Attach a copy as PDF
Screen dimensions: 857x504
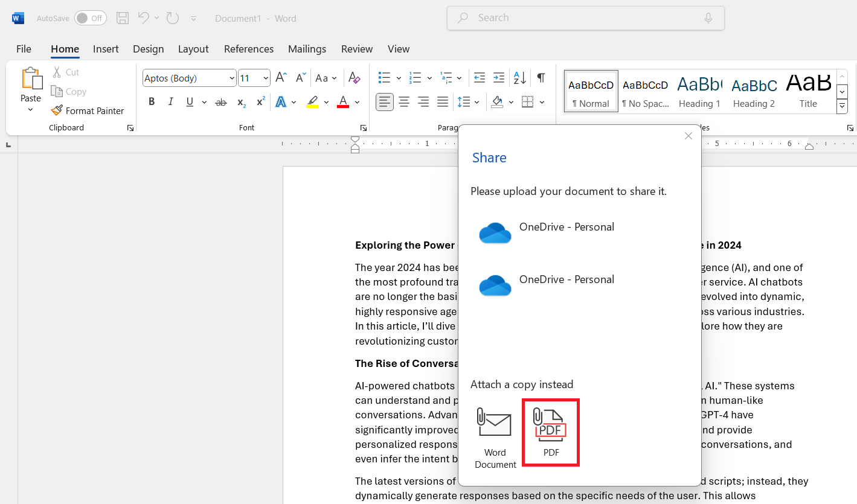click(551, 432)
